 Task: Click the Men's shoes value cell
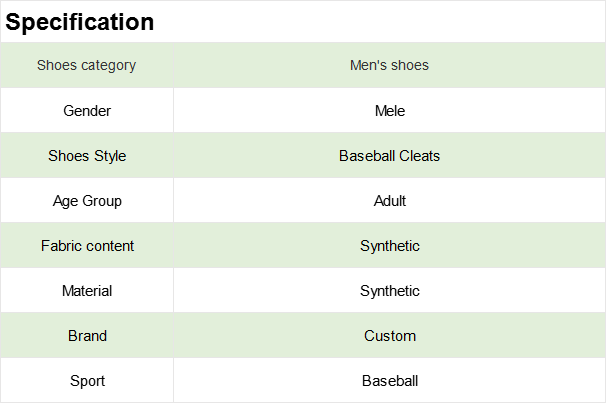389,66
